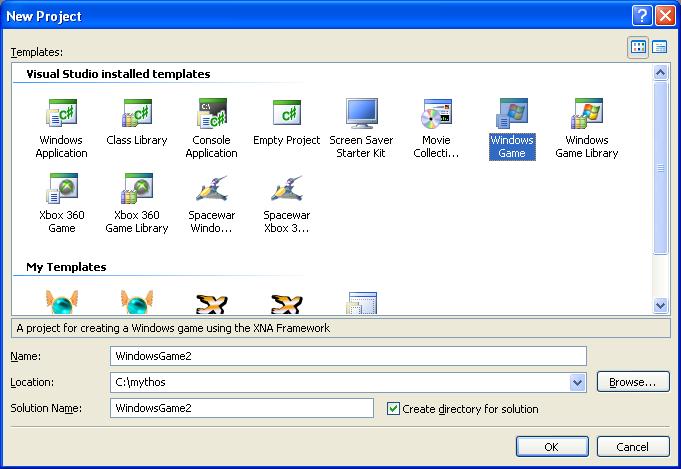Click the templates list scrollbar thumb
The width and height of the screenshot is (681, 469).
point(660,168)
